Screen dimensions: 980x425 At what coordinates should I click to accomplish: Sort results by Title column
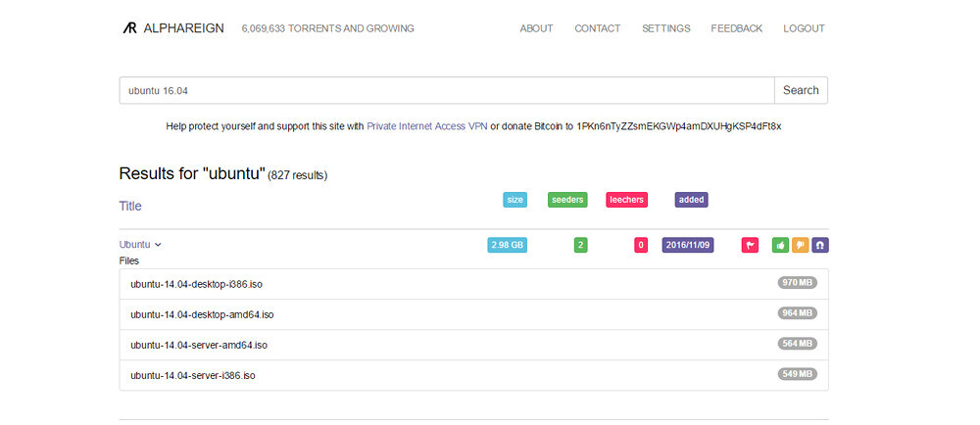click(130, 206)
